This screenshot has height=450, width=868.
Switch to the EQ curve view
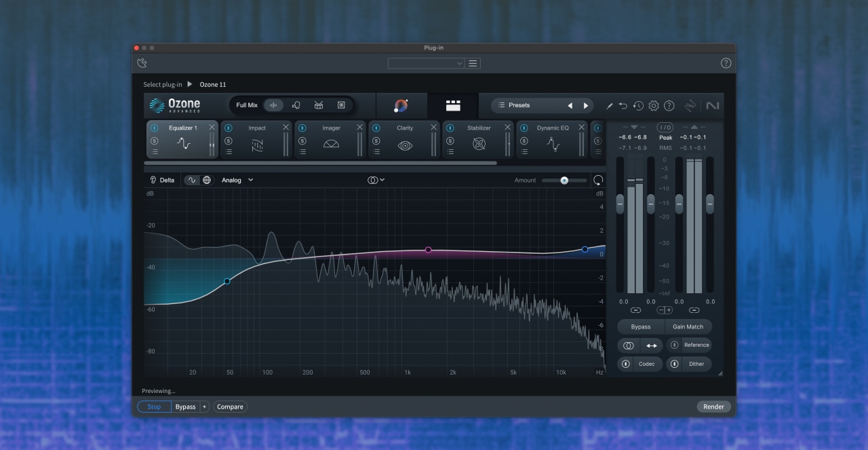coord(192,180)
